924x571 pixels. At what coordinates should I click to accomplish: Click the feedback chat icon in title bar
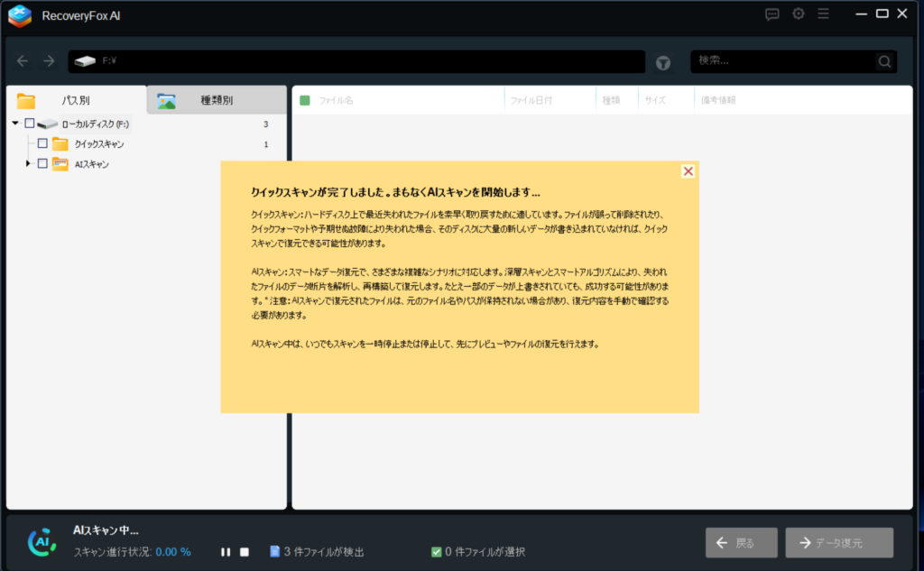pyautogui.click(x=772, y=14)
